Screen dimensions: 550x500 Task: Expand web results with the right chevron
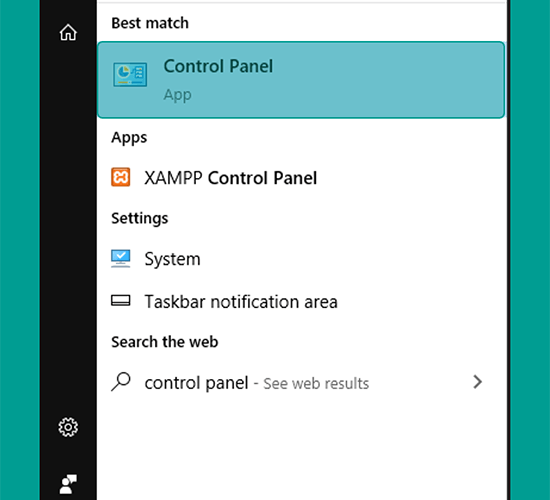click(x=477, y=382)
